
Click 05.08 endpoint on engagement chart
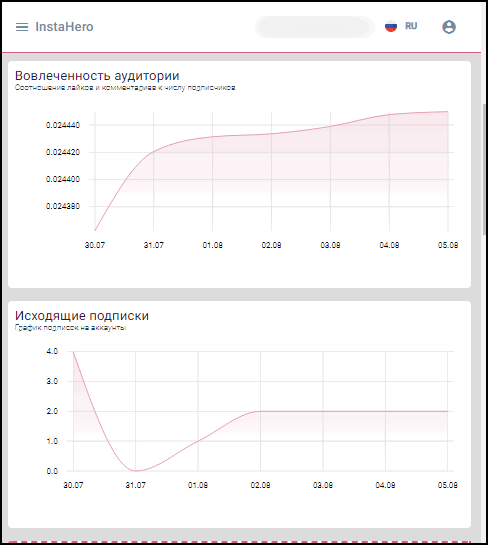click(448, 112)
